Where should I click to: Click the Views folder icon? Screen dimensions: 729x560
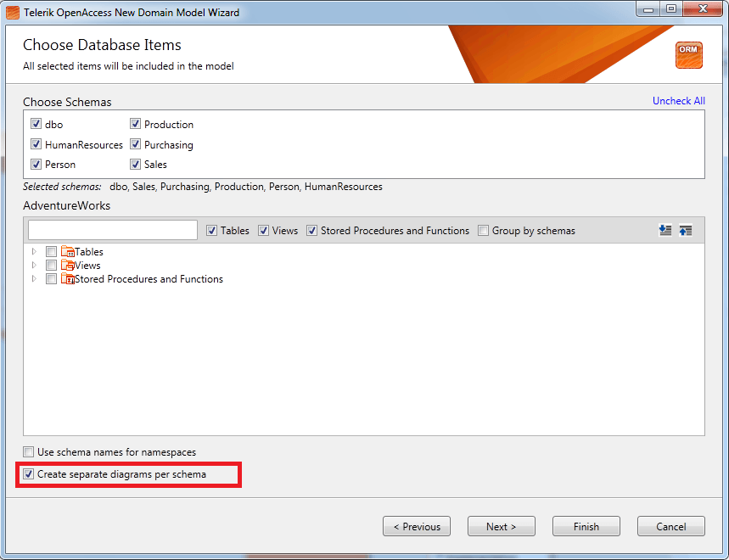(67, 265)
